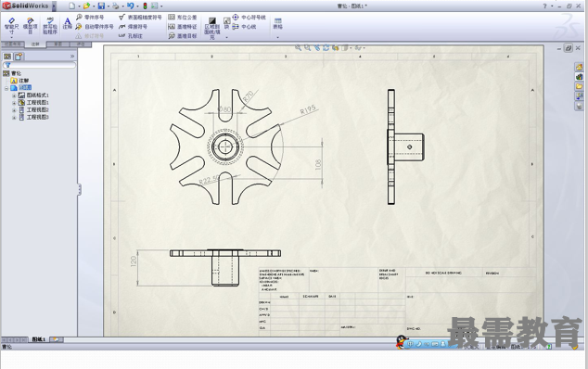Click the feature tree filter input field

coord(39,65)
